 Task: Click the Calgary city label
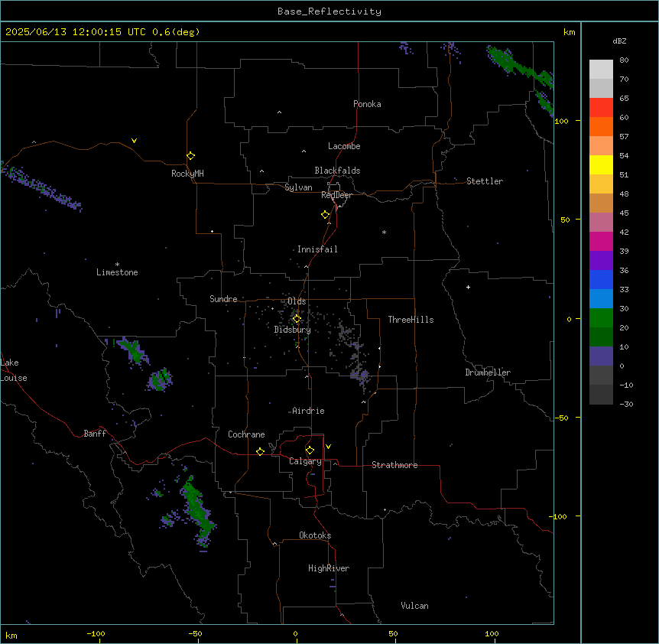pyautogui.click(x=305, y=461)
